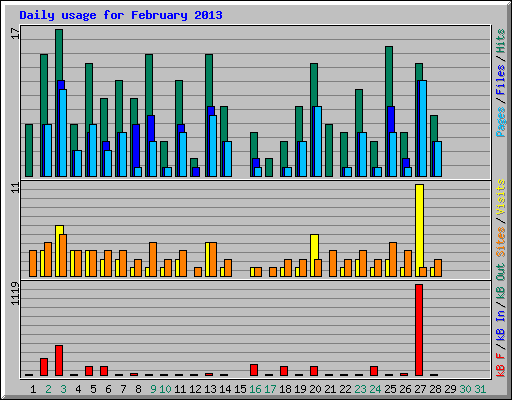Click the light blue Pages bar for day 27
The image size is (512, 400).
423,128
